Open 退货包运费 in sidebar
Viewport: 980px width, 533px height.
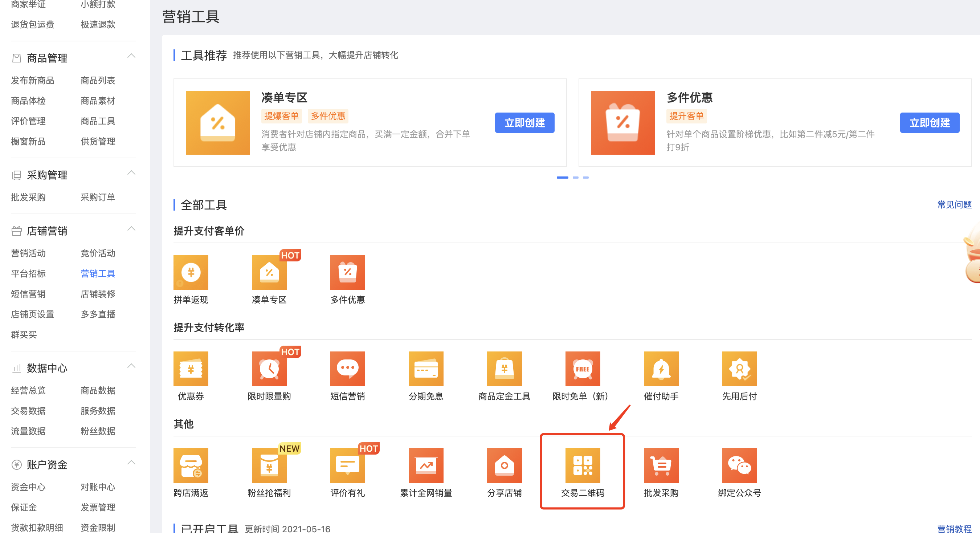[x=32, y=24]
